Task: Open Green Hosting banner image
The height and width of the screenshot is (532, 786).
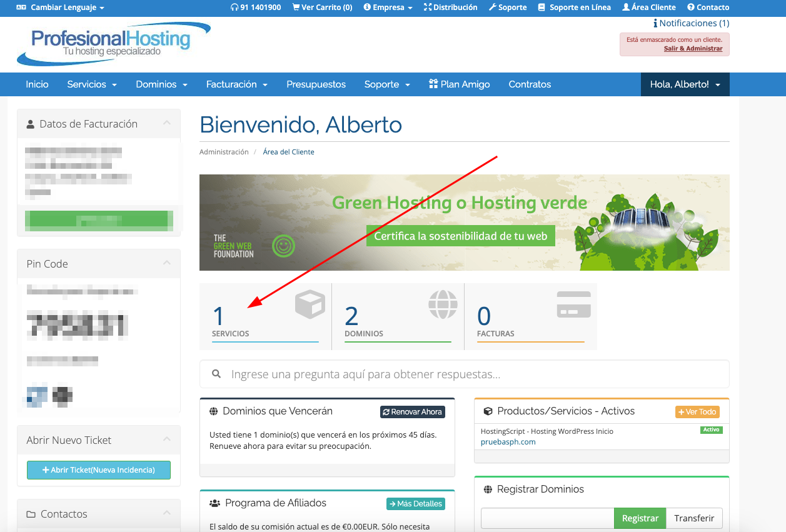Action: tap(465, 223)
